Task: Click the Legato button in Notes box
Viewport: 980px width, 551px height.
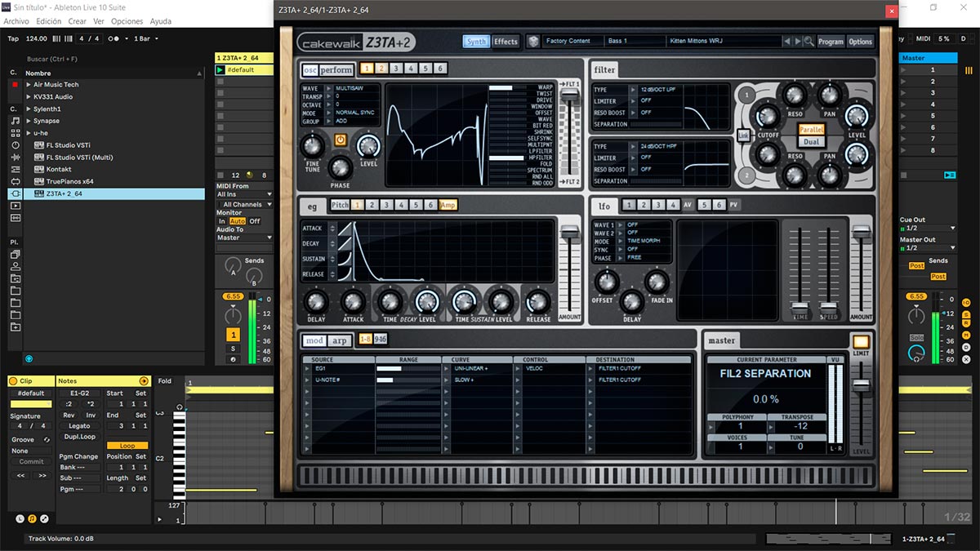Action: [79, 426]
